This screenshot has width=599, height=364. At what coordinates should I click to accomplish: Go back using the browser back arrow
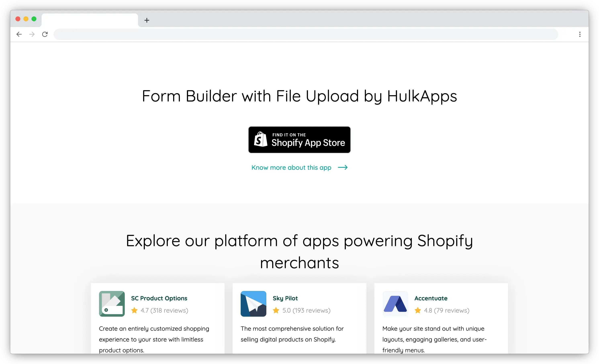click(19, 34)
